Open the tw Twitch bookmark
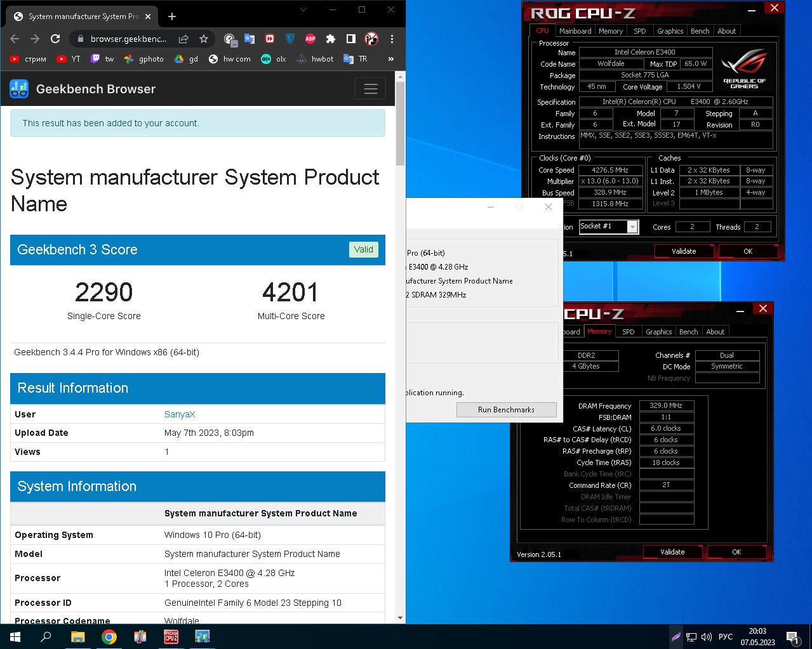 102,59
